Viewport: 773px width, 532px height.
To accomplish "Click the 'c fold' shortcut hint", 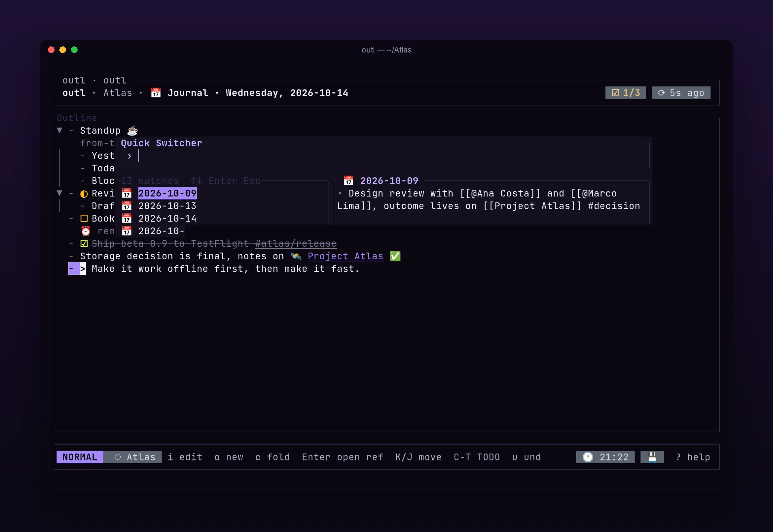I will pos(272,457).
